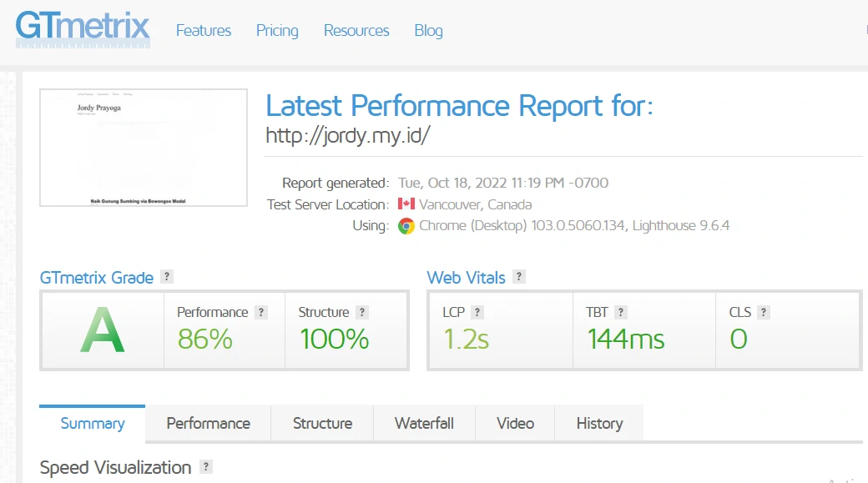This screenshot has height=483, width=868.
Task: Open help icon beside Structure score
Action: click(x=362, y=312)
